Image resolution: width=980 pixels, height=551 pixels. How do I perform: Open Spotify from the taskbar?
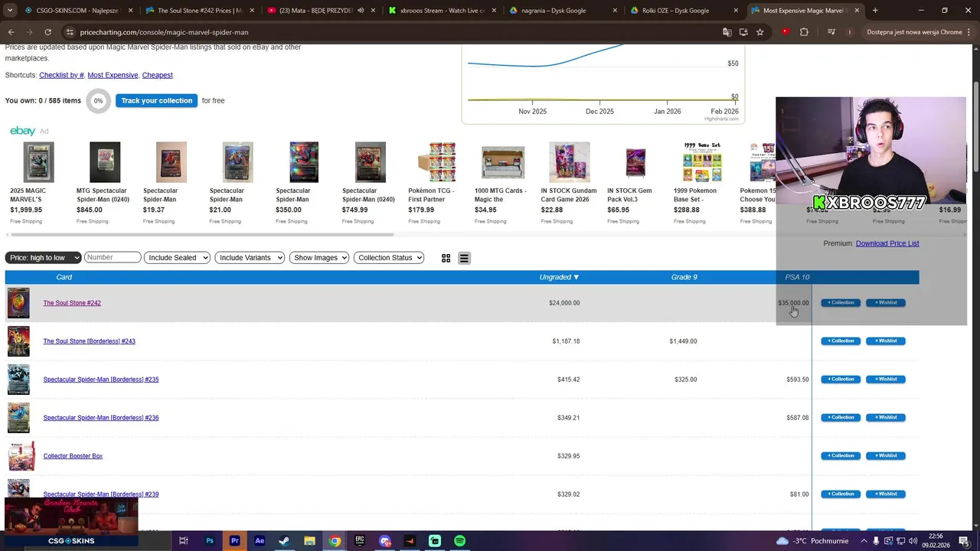(459, 541)
